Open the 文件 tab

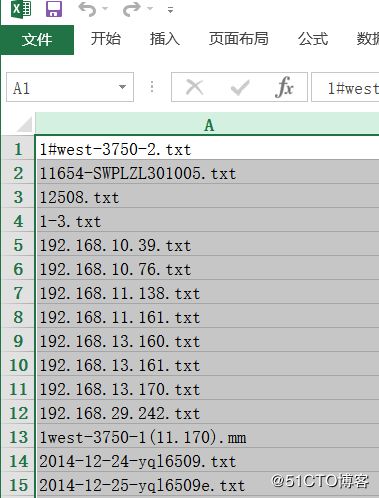(37, 40)
